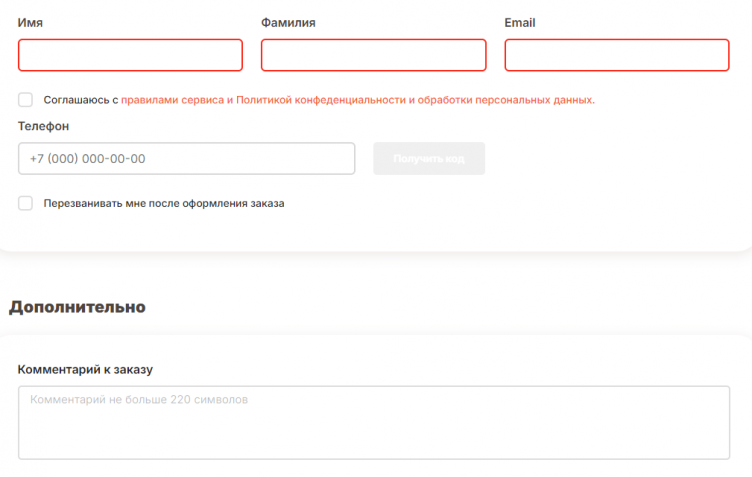The height and width of the screenshot is (477, 752).
Task: Focus the Фамилия text field
Action: 373,55
